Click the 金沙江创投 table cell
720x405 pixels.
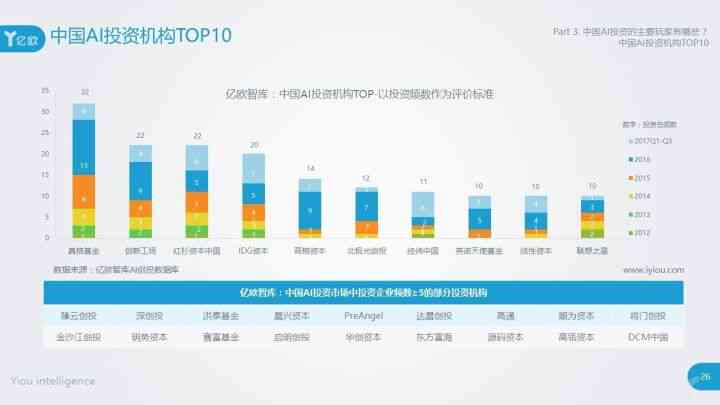pyautogui.click(x=79, y=337)
